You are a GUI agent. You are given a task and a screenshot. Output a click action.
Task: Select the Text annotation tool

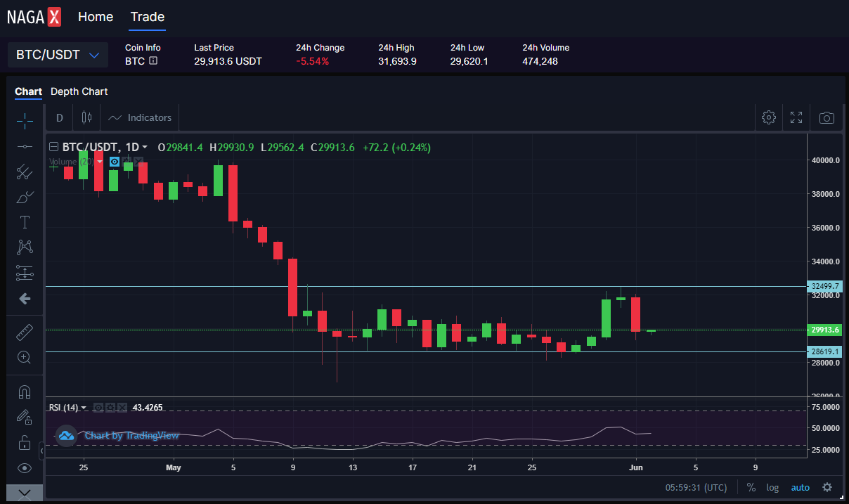click(25, 222)
